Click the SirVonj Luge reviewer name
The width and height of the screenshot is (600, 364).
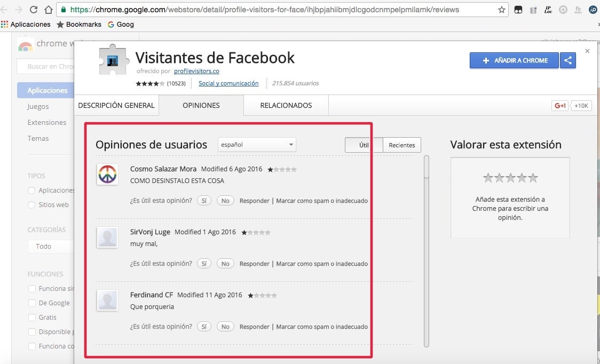[x=150, y=232]
